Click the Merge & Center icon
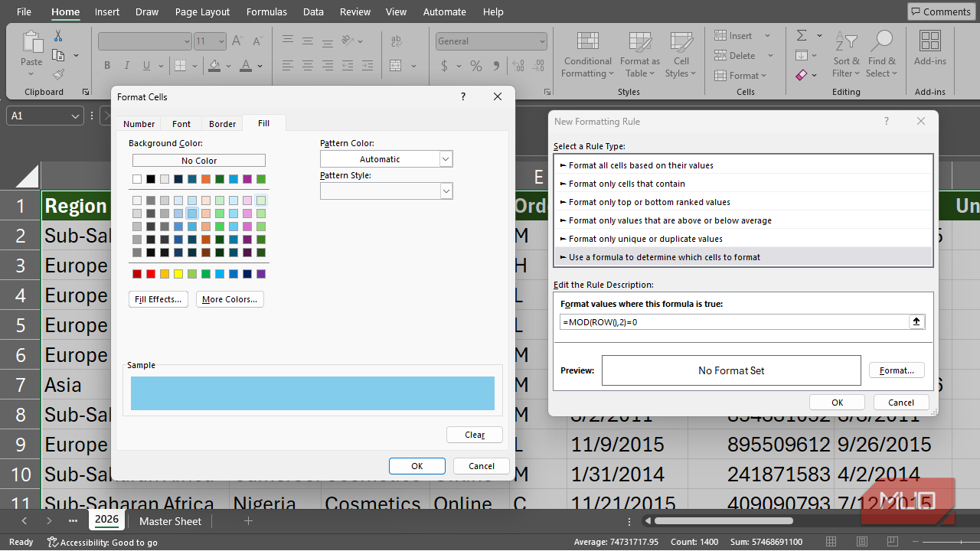Image resolution: width=980 pixels, height=551 pixels. [x=397, y=66]
